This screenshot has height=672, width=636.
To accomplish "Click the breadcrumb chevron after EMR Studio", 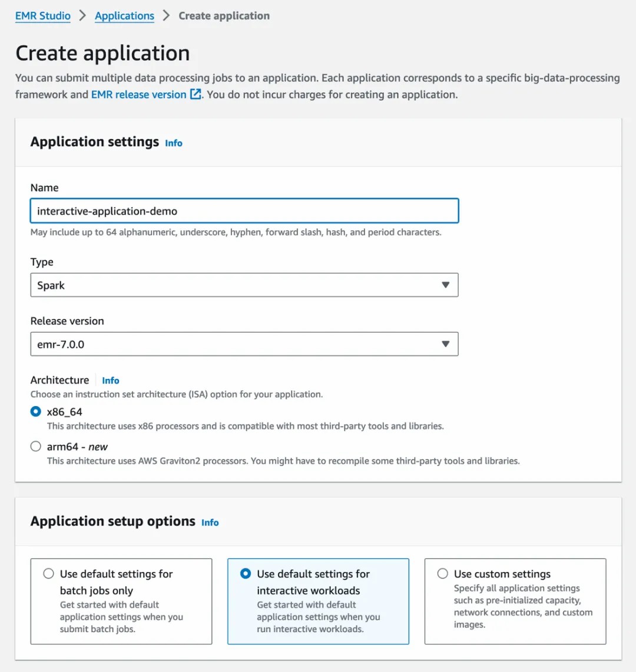I will 82,16.
